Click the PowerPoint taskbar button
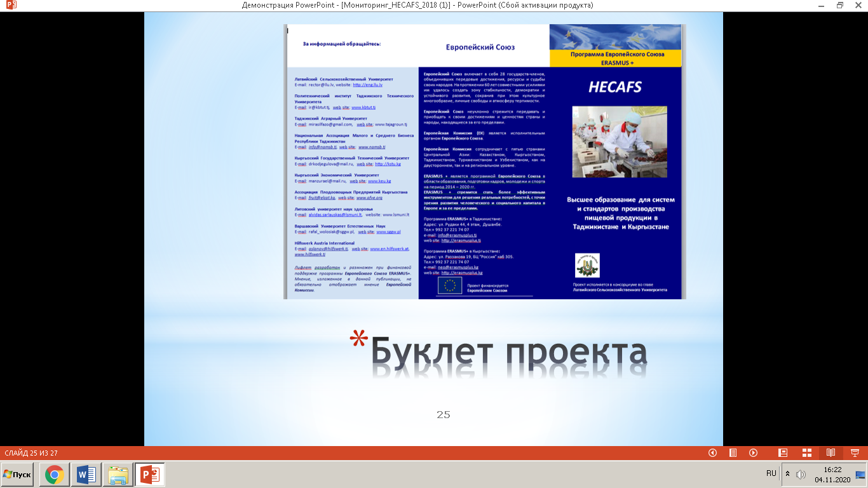Screen dimensions: 868x488 coord(150,475)
